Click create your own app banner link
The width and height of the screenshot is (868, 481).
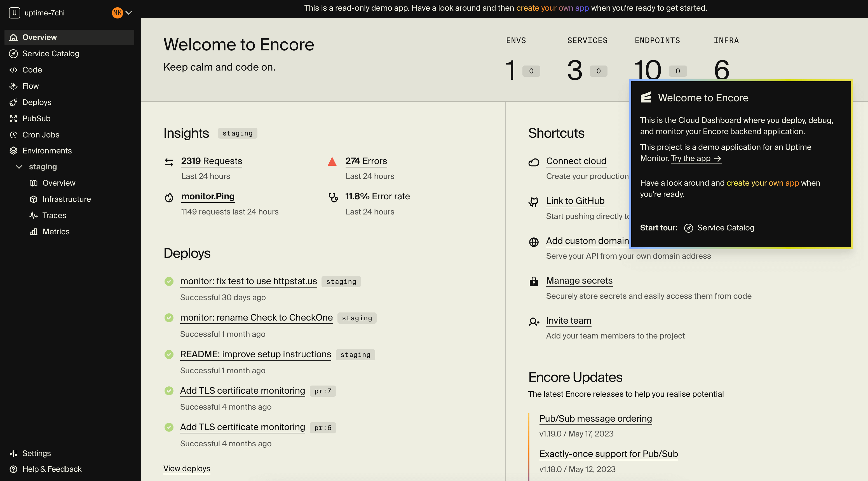[x=553, y=8]
